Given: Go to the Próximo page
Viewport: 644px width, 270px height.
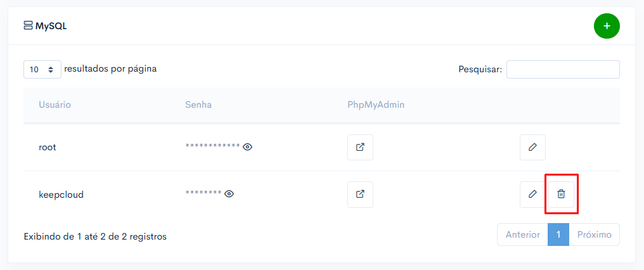Looking at the screenshot, I should click(595, 235).
